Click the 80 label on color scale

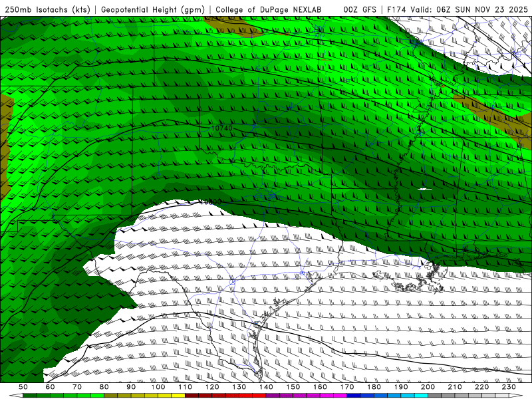click(104, 387)
